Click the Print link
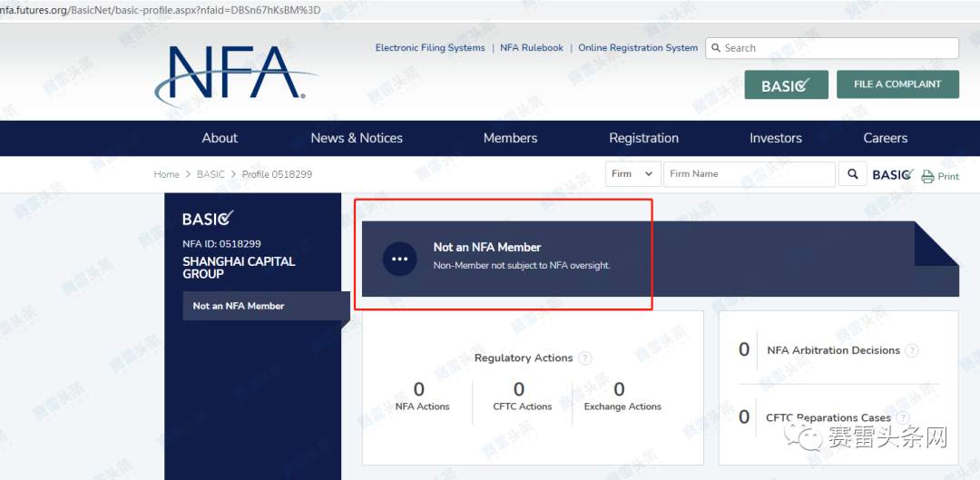980x480 pixels. tap(948, 176)
